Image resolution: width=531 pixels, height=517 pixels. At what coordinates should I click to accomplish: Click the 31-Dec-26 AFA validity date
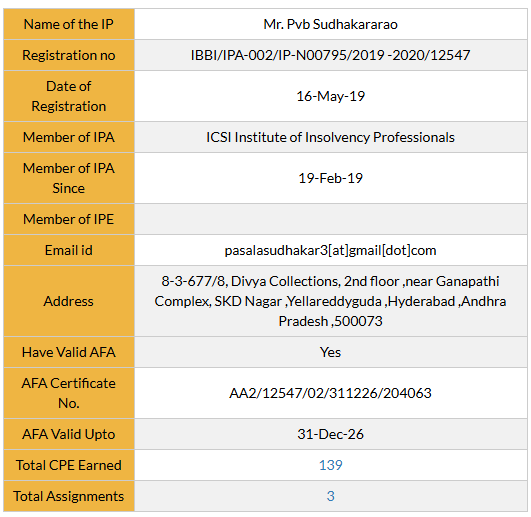(x=330, y=434)
